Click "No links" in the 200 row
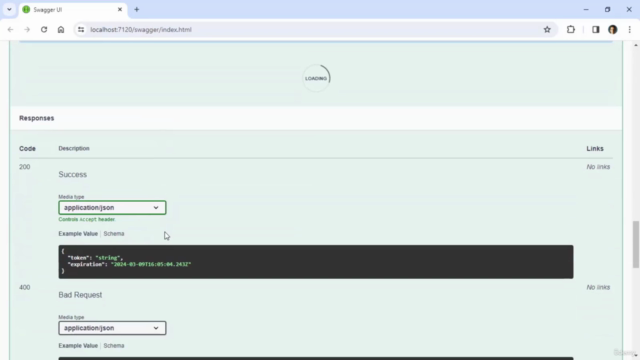The width and height of the screenshot is (640, 360). tap(598, 167)
